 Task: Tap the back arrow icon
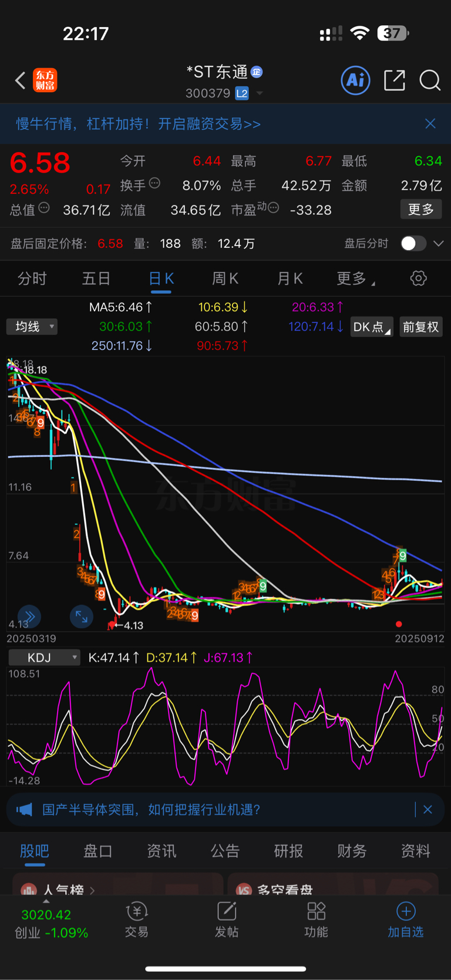21,80
